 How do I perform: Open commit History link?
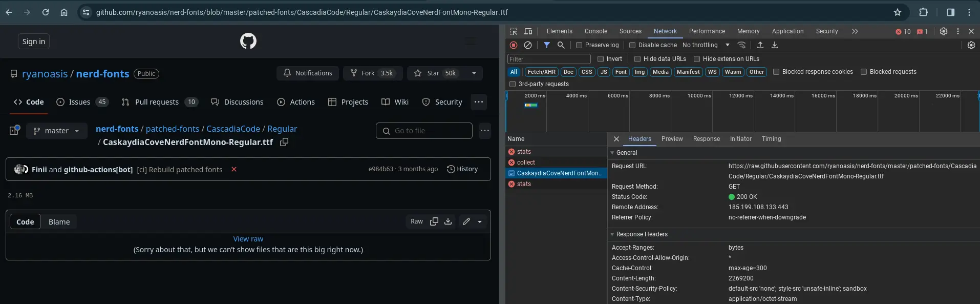point(462,169)
